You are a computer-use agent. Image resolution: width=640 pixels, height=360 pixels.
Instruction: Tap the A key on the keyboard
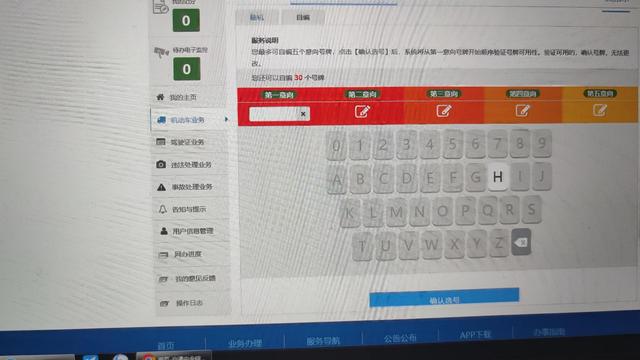[x=337, y=179]
